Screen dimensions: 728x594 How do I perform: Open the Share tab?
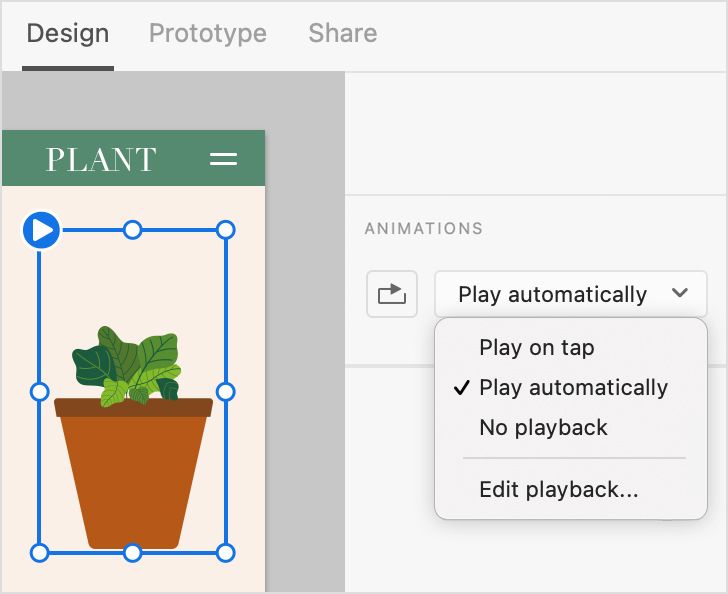tap(342, 33)
